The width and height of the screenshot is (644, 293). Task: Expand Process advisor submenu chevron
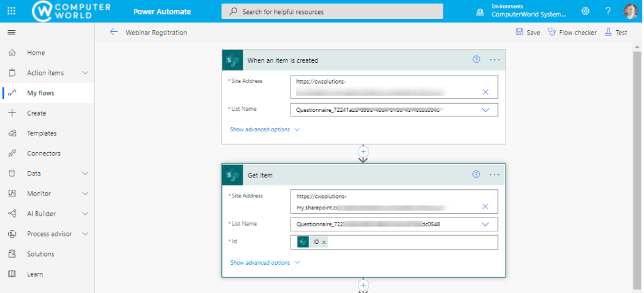[86, 234]
